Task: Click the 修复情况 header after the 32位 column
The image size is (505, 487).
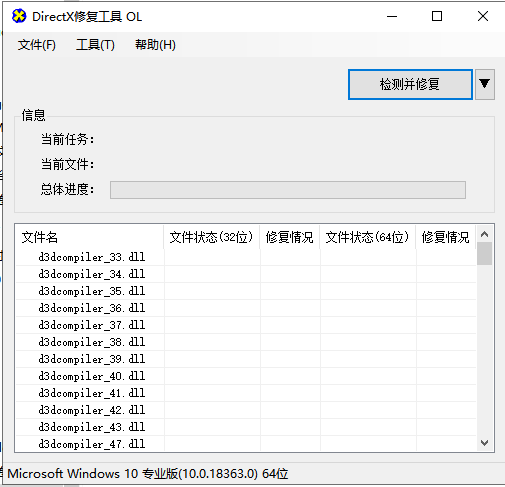Action: coord(290,237)
